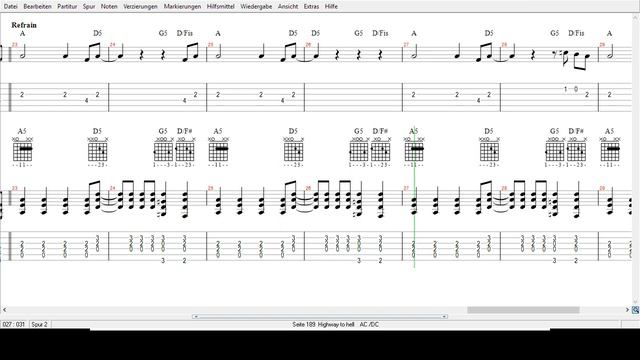Click measure number 28 on the lower staff
640x360 pixels.
coord(504,188)
